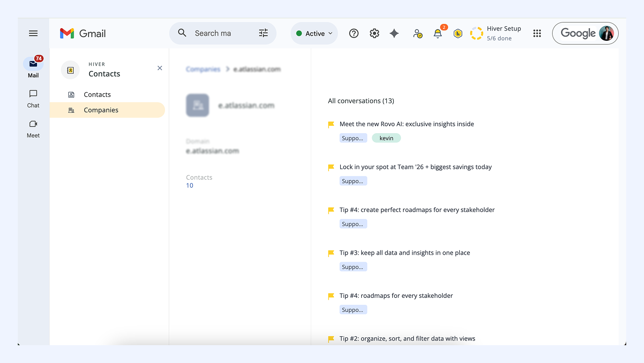This screenshot has width=644, height=363.
Task: Click flag beside 'create perfect roadmaps' conversation
Action: pyautogui.click(x=331, y=210)
